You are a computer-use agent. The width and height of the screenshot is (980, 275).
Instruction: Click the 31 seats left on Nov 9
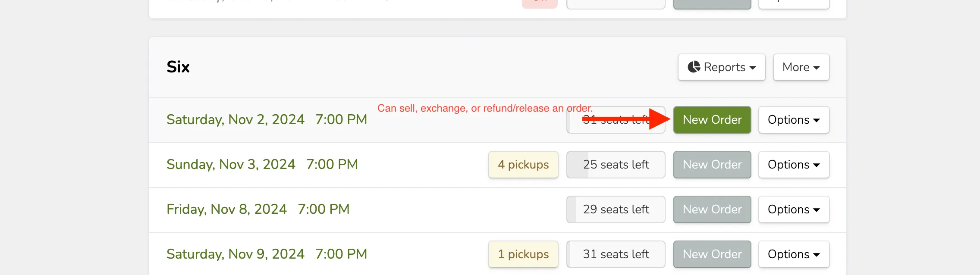[x=616, y=254]
